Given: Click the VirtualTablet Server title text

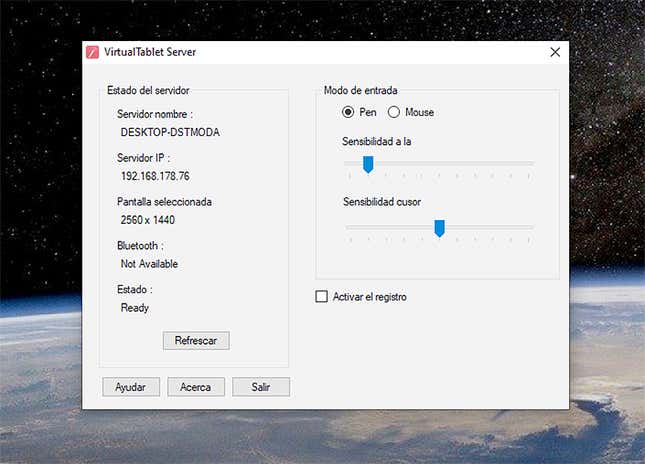Looking at the screenshot, I should 150,52.
